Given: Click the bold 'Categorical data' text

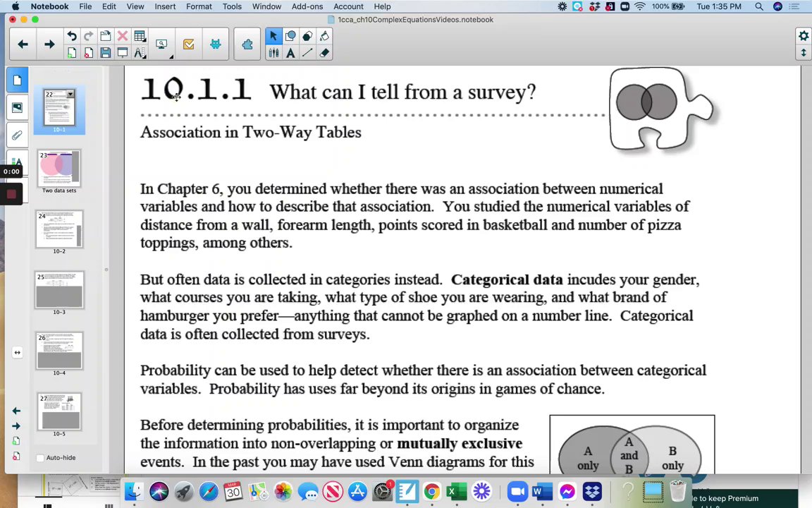Looking at the screenshot, I should 507,280.
